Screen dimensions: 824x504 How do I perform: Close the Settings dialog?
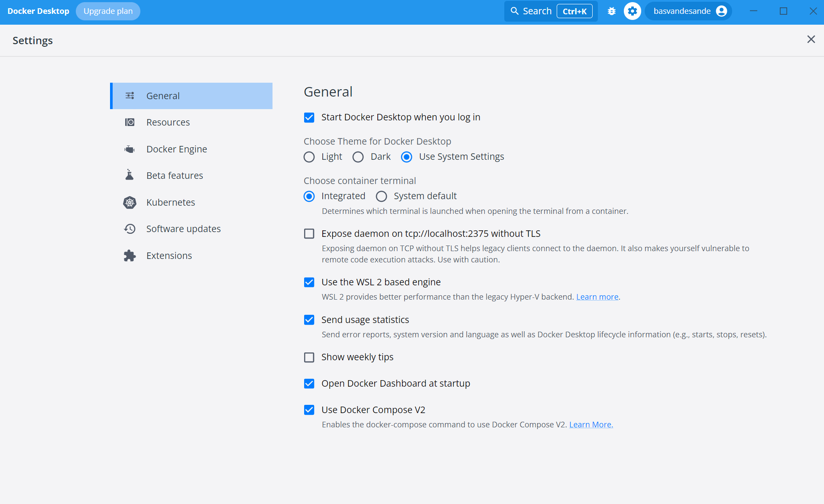(811, 39)
